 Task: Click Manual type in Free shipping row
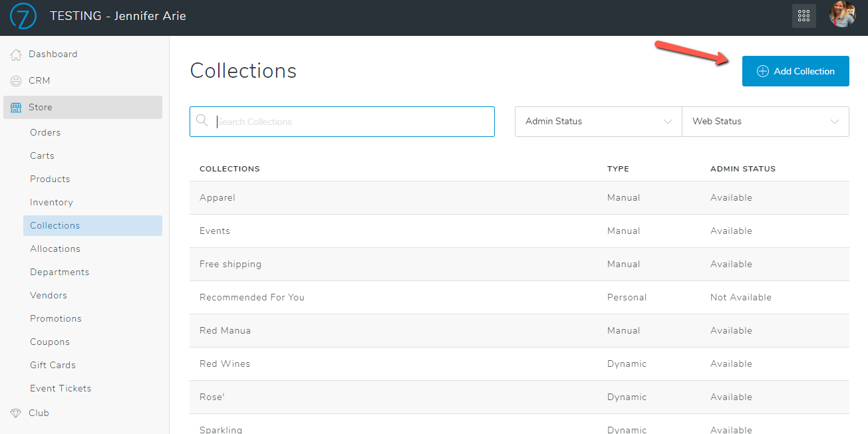coord(624,264)
